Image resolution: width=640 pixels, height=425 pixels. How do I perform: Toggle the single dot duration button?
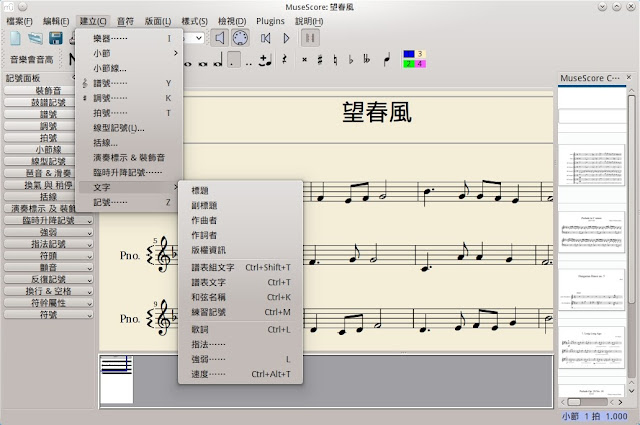(233, 60)
